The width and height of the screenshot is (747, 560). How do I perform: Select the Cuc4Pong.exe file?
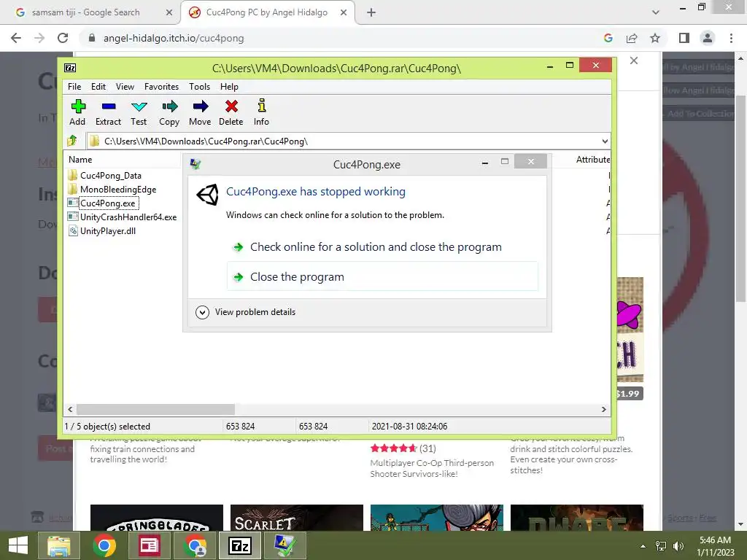108,203
